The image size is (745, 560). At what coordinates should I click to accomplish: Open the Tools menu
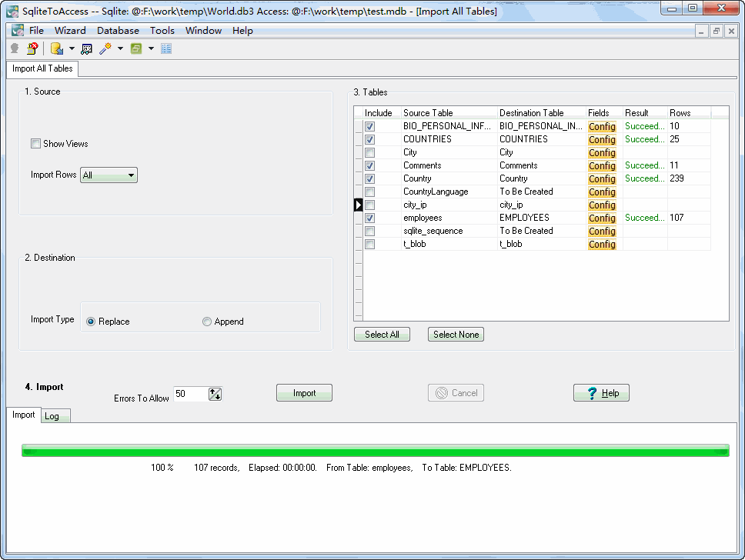(x=162, y=31)
